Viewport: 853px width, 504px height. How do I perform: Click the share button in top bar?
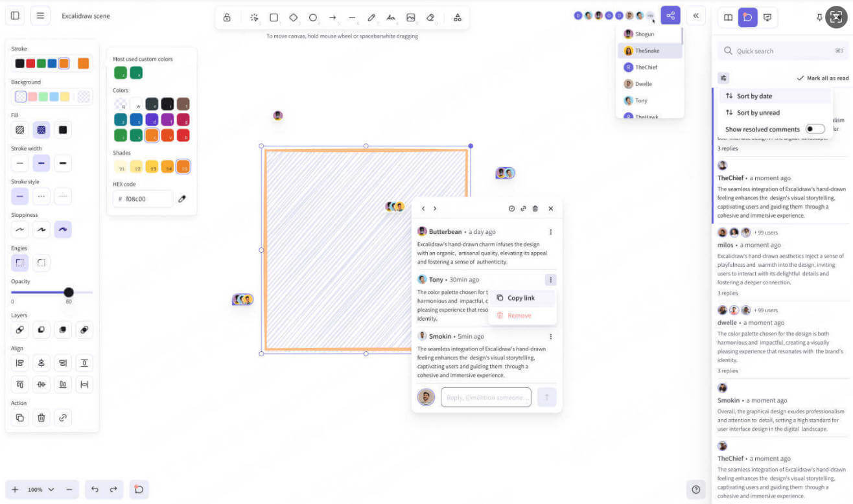pyautogui.click(x=670, y=16)
